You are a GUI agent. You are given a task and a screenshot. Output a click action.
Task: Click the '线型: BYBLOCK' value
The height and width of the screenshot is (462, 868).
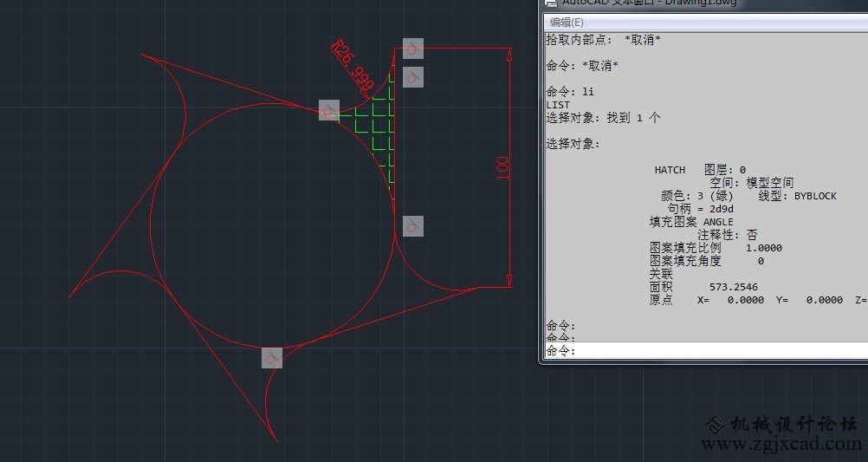pyautogui.click(x=798, y=196)
